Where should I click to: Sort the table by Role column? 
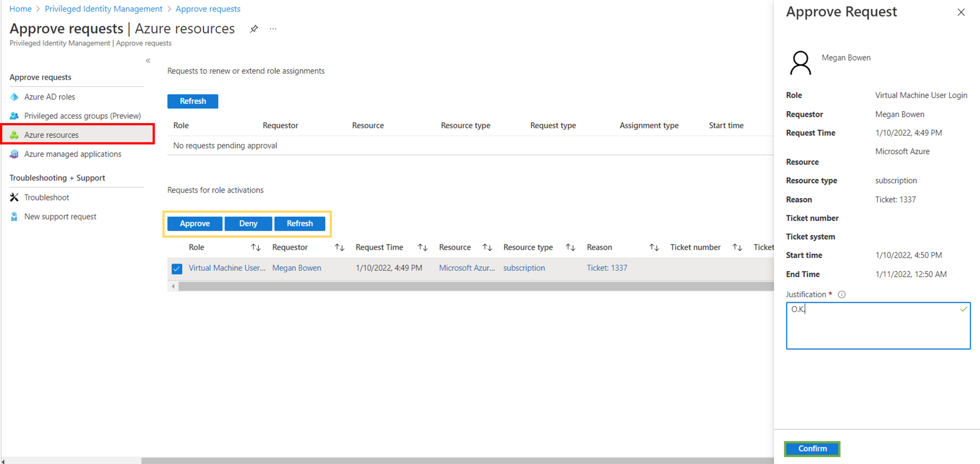tap(256, 247)
